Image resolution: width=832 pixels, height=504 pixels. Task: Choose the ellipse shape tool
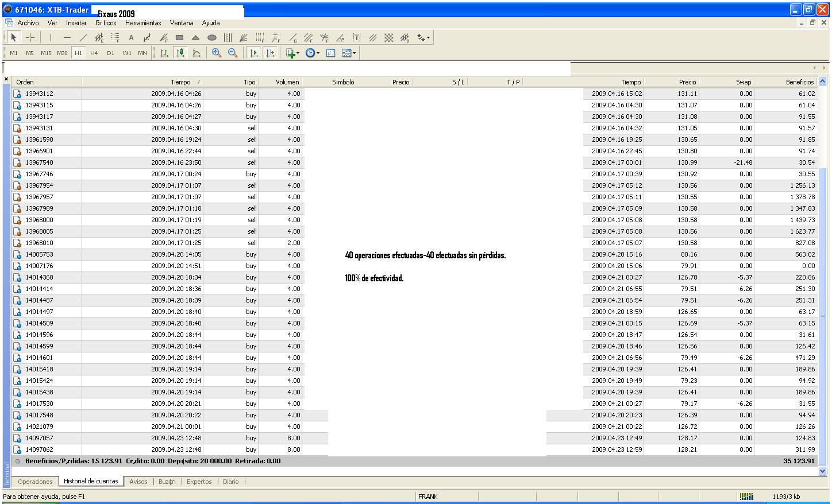[x=211, y=38]
